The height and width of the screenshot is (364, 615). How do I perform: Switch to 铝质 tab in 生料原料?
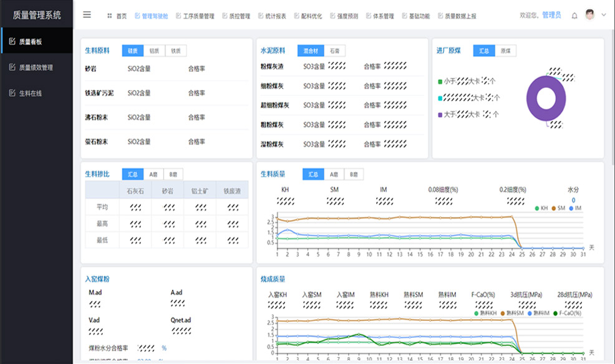tap(154, 51)
